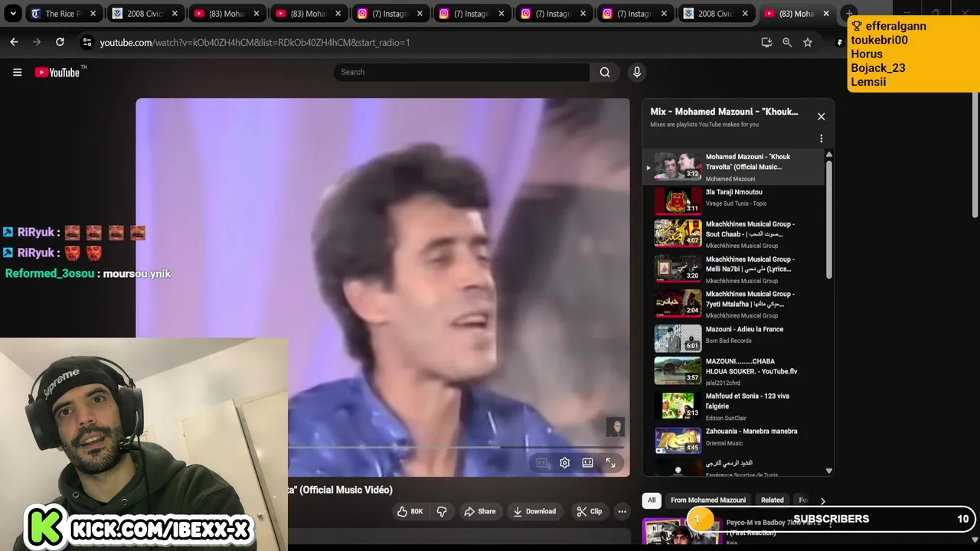Play MAZOUNI CHABA HLOUA SOUKER video
Viewport: 980px width, 551px height.
(735, 370)
